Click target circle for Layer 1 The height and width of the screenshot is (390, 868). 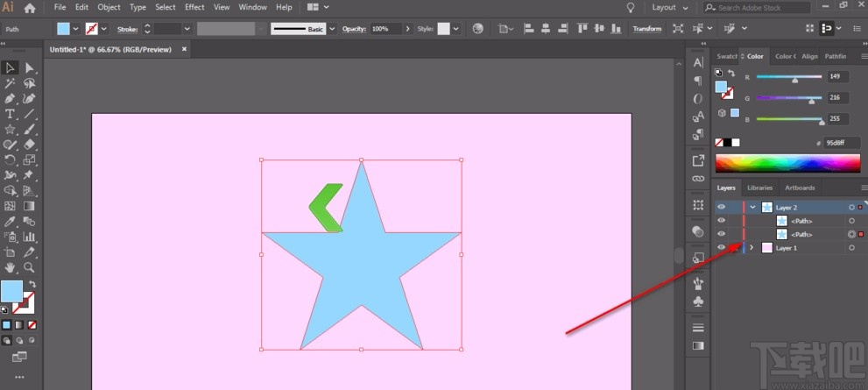(x=851, y=248)
